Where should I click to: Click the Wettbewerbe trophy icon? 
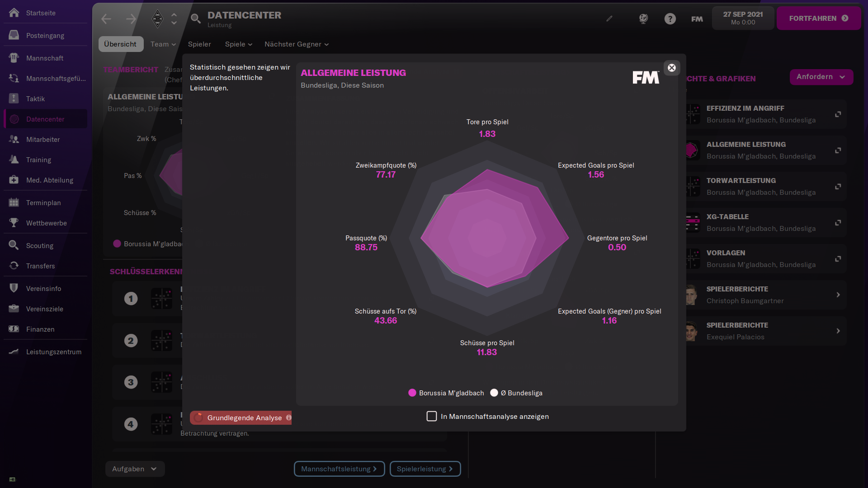click(14, 223)
